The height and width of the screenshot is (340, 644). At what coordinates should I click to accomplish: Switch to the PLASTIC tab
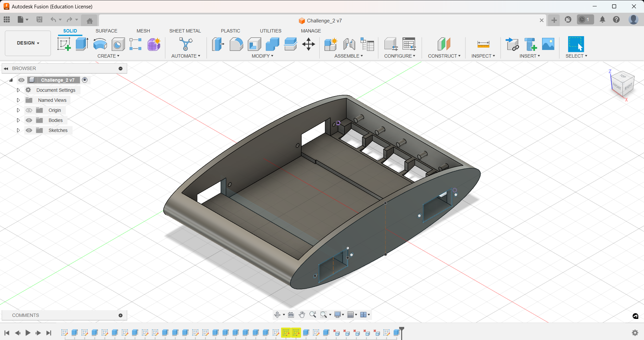[x=230, y=31]
